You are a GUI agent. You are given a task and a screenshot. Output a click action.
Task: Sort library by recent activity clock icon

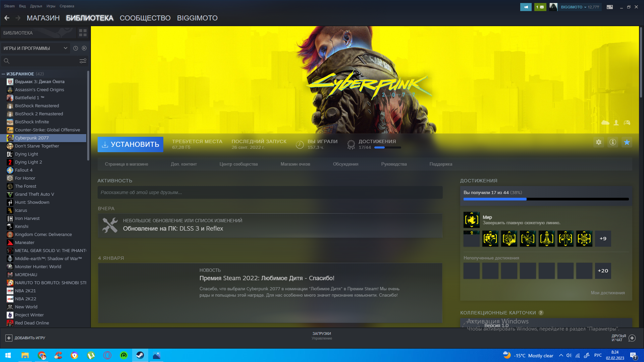pos(75,48)
